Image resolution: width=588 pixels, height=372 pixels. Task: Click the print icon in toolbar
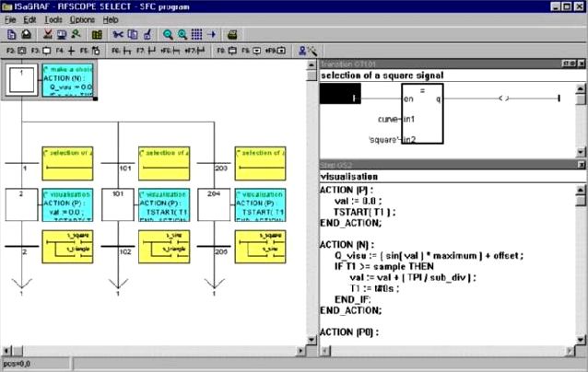[232, 34]
